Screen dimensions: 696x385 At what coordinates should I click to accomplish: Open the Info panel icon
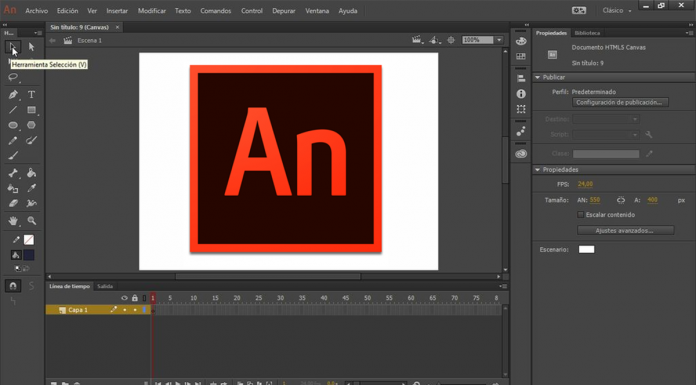521,94
